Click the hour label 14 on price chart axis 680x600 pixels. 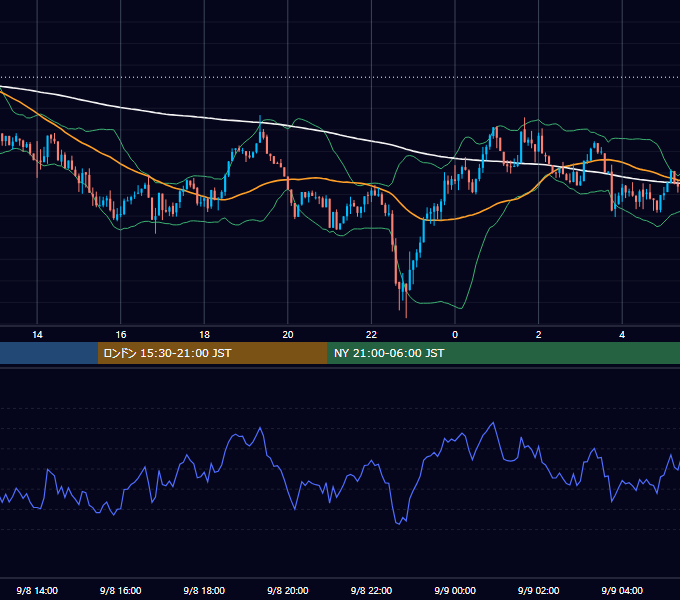[37, 335]
